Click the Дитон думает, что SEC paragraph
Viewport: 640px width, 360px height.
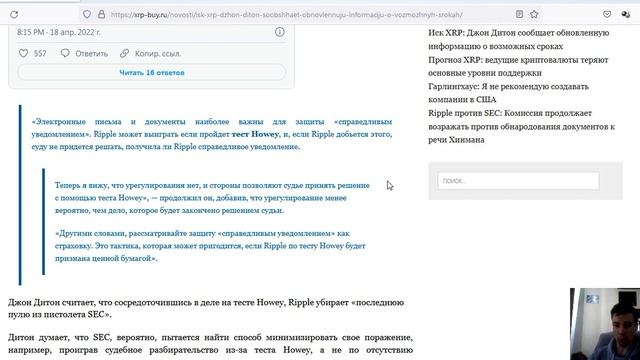(x=210, y=344)
